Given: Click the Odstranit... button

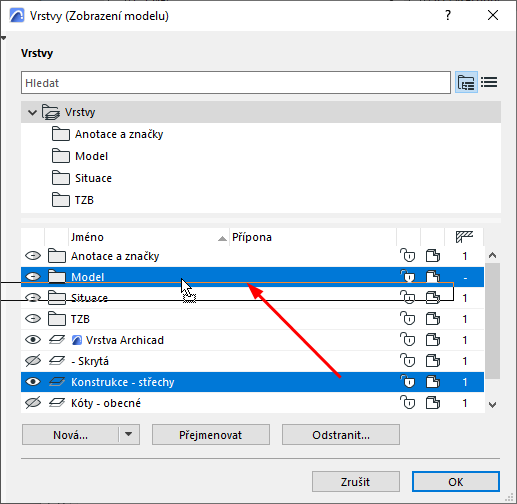Looking at the screenshot, I should point(341,435).
